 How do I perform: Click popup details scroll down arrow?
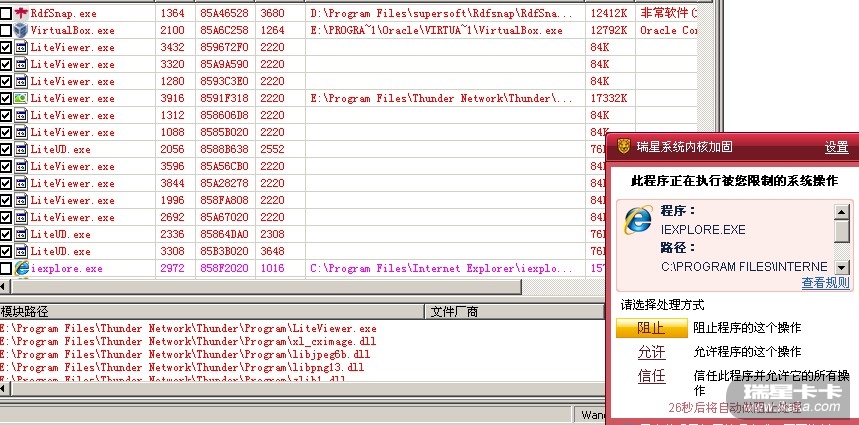tap(842, 267)
